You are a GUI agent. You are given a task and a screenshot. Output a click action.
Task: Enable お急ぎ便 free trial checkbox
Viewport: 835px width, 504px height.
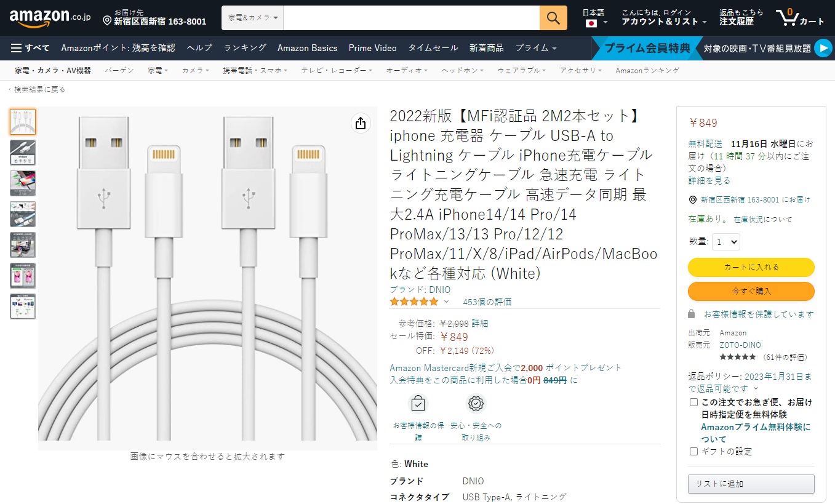692,402
